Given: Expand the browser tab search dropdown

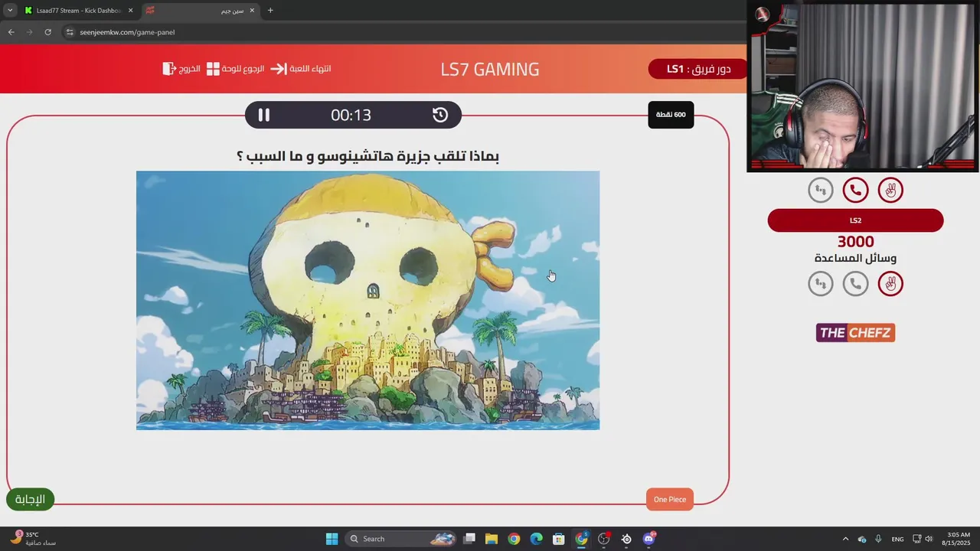Looking at the screenshot, I should (9, 11).
